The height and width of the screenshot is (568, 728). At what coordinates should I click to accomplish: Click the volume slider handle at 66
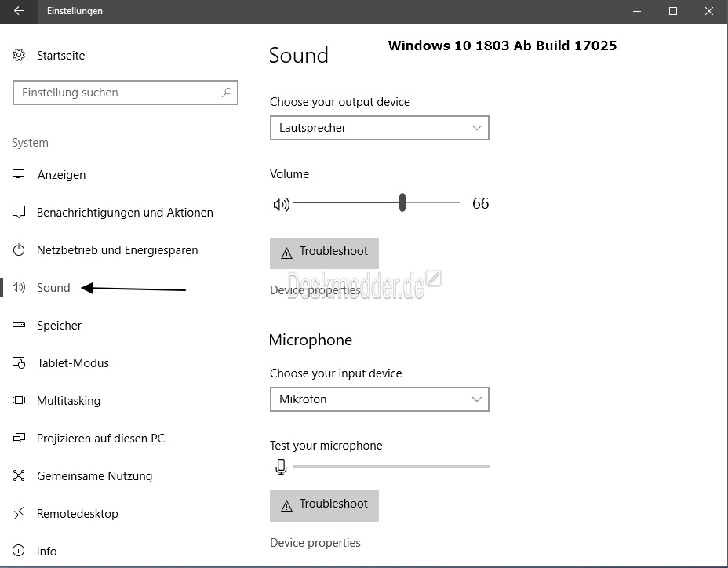coord(402,202)
